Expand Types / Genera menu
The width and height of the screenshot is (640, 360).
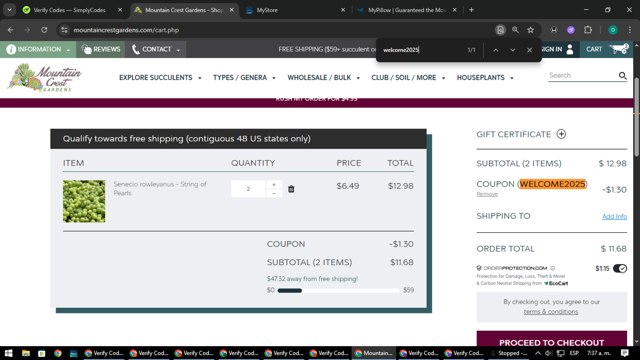244,78
